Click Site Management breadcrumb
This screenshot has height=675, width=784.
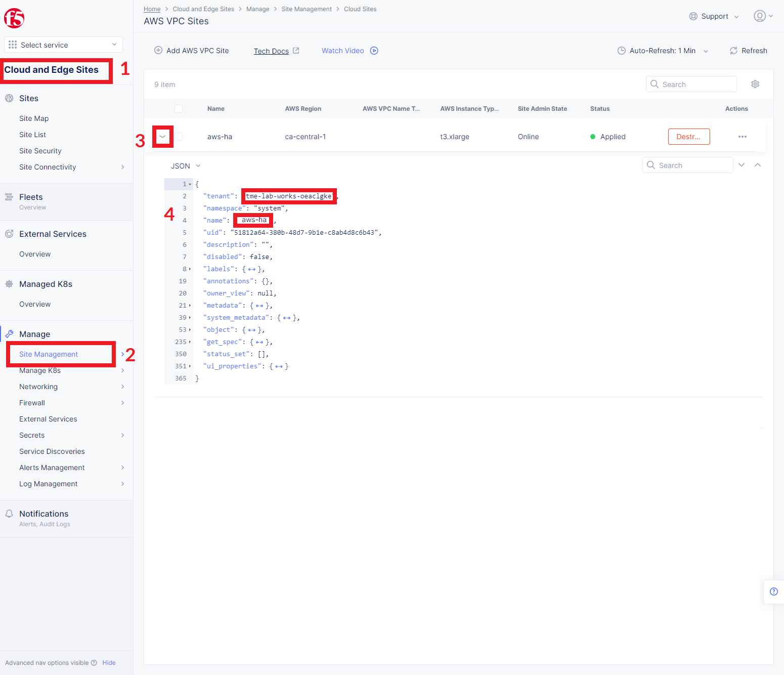tap(307, 9)
